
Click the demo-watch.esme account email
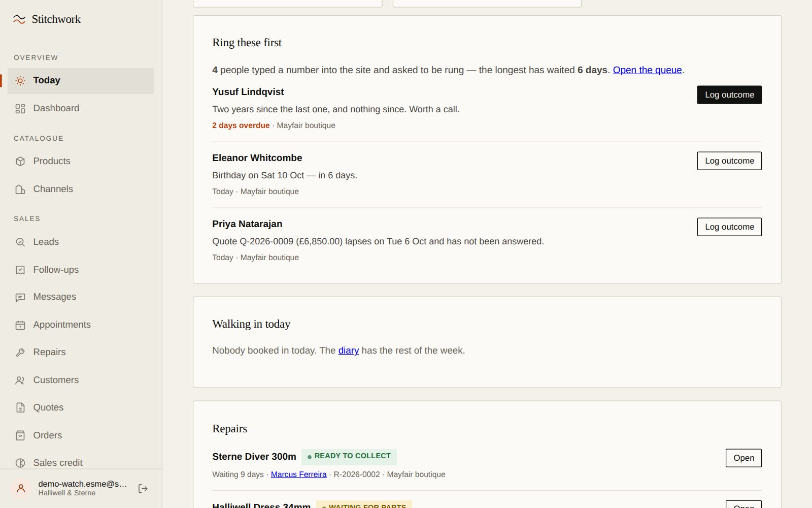83,484
